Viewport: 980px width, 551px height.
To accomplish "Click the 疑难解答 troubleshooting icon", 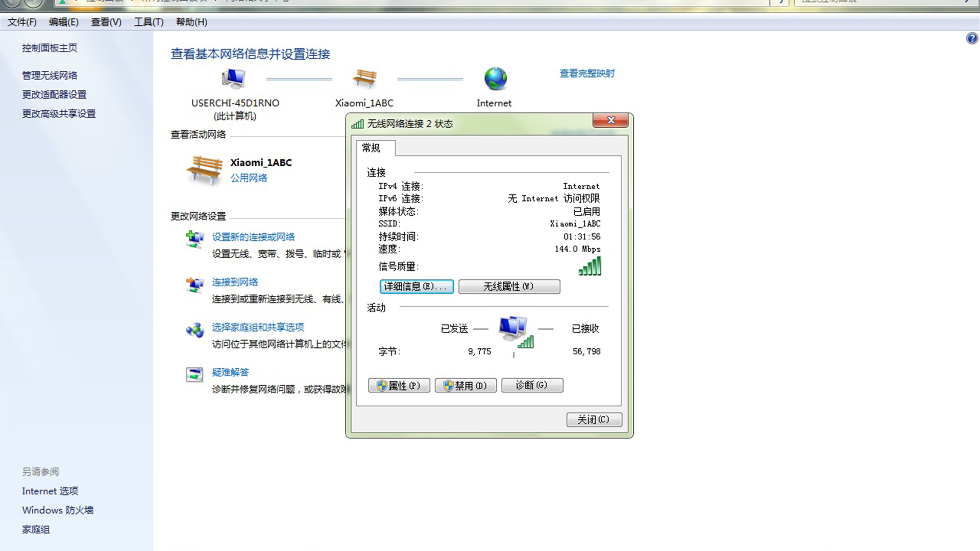I will pos(194,374).
